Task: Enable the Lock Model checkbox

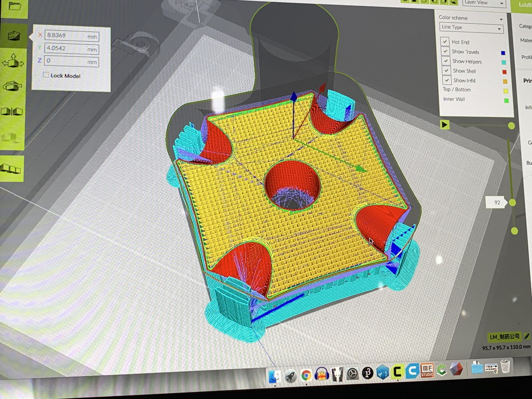Action: pyautogui.click(x=46, y=75)
